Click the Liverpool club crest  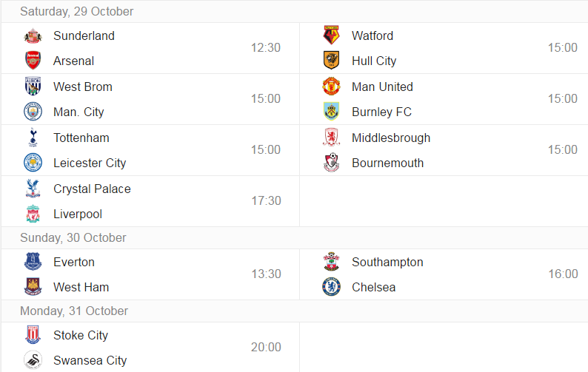coord(33,214)
